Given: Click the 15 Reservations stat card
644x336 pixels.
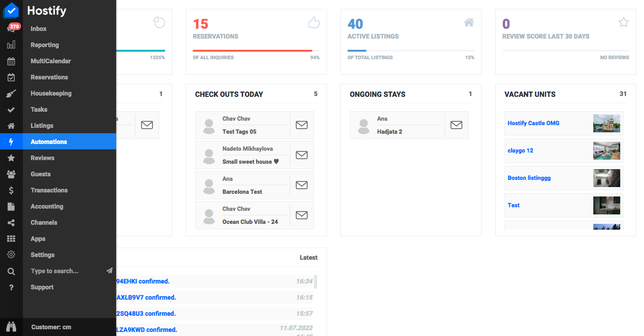Looking at the screenshot, I should [x=256, y=42].
